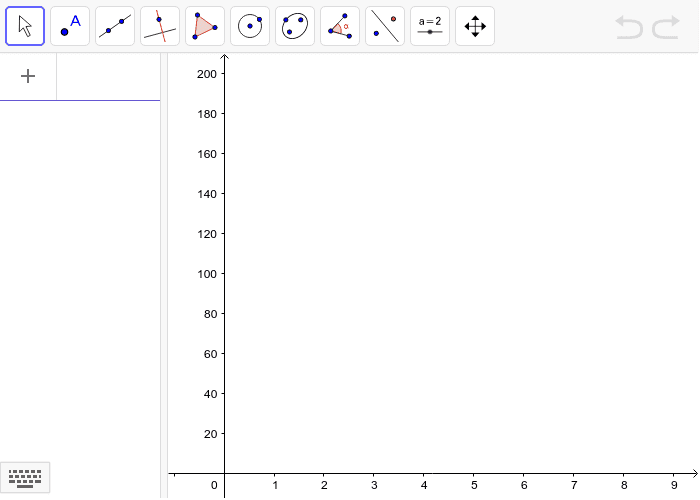The image size is (700, 500).
Task: Select the Polygon tool
Action: pos(205,26)
